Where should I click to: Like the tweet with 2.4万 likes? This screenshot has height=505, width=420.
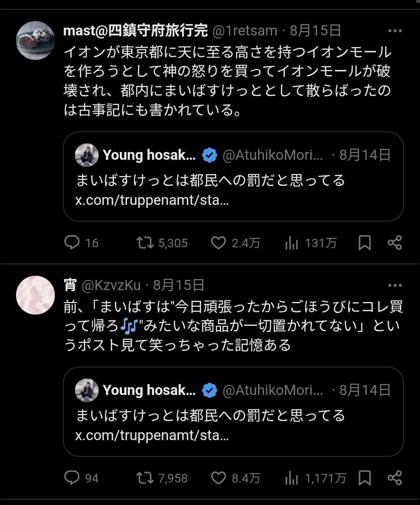pyautogui.click(x=219, y=243)
